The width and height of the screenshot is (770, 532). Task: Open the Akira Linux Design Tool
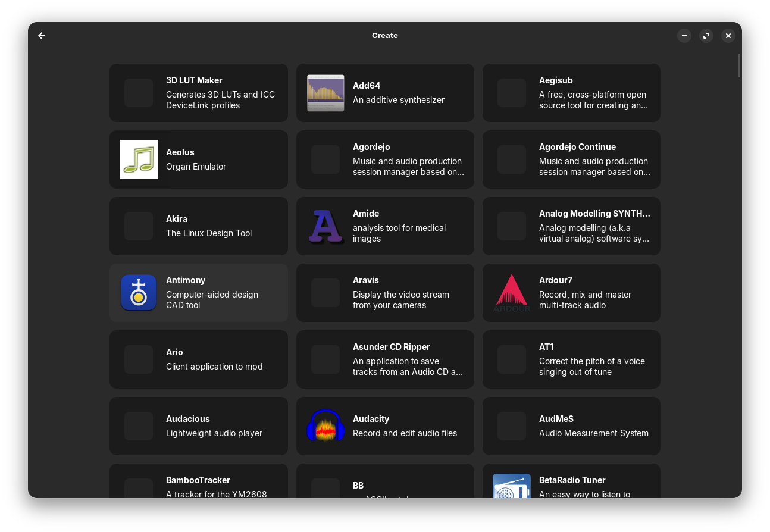pyautogui.click(x=199, y=226)
